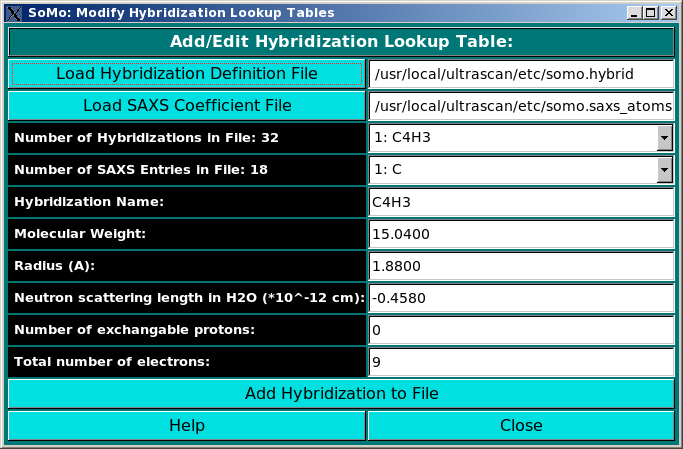Click the Molecular Weight field

[521, 234]
